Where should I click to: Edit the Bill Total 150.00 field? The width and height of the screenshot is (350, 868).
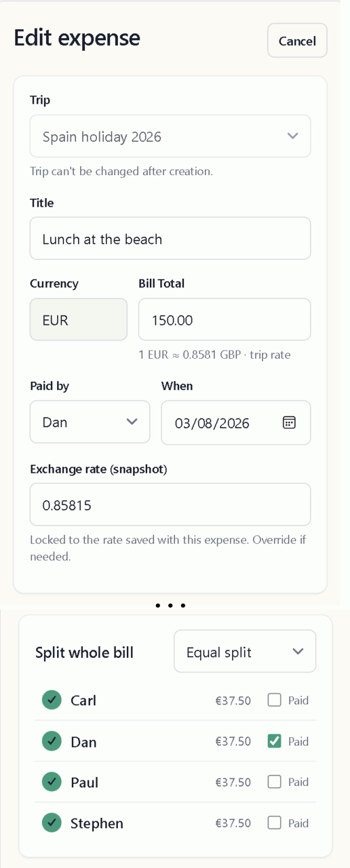pyautogui.click(x=225, y=319)
